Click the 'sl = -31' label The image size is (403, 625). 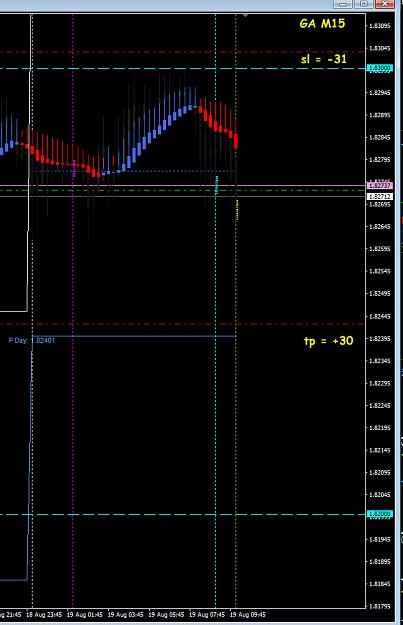tap(324, 59)
